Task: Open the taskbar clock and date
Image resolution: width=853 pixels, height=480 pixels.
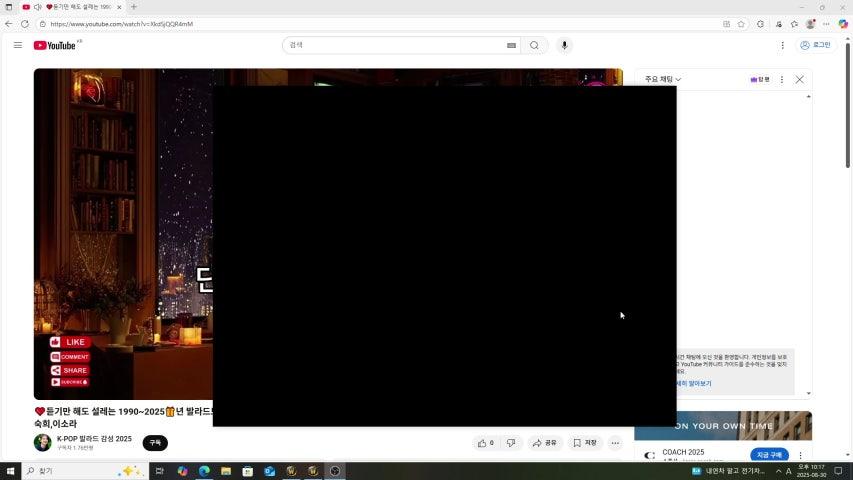Action: 811,471
